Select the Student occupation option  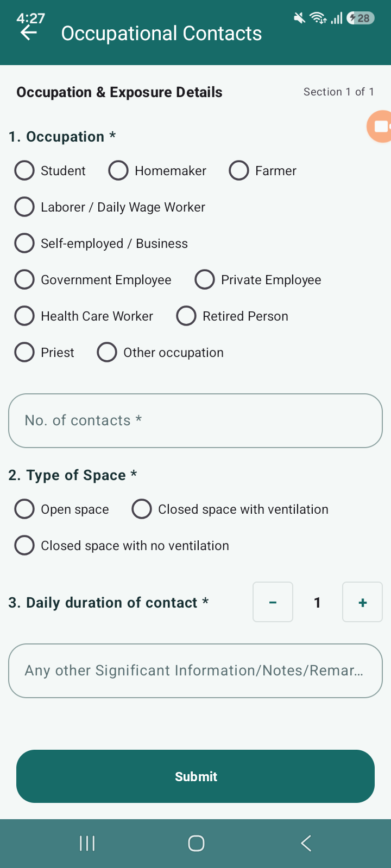click(x=50, y=170)
